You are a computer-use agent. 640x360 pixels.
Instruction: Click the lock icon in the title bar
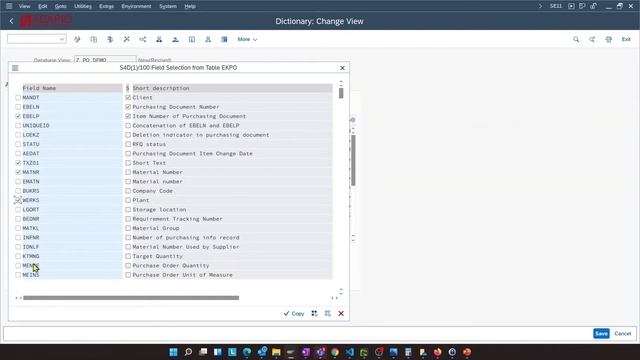pos(593,6)
